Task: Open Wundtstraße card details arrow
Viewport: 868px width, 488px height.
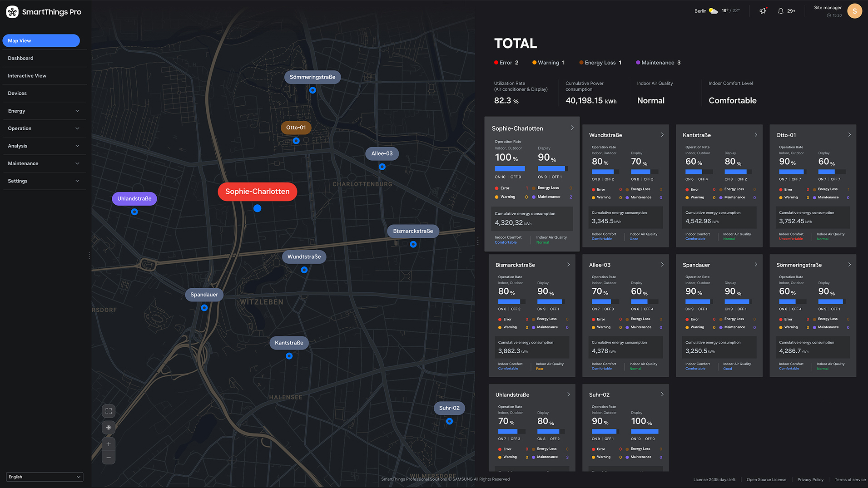Action: (662, 135)
